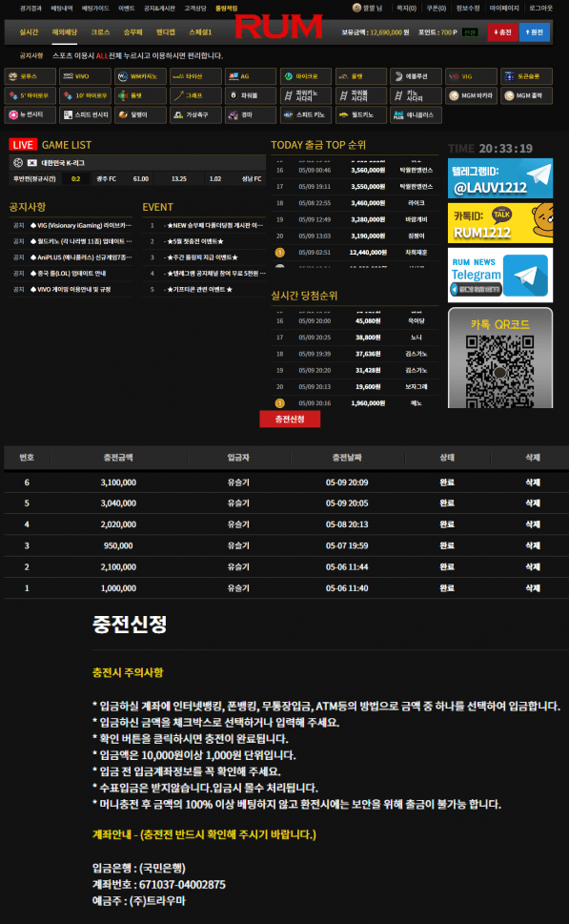
Task: Open the 스피드 썬시티 game
Action: (x=86, y=115)
